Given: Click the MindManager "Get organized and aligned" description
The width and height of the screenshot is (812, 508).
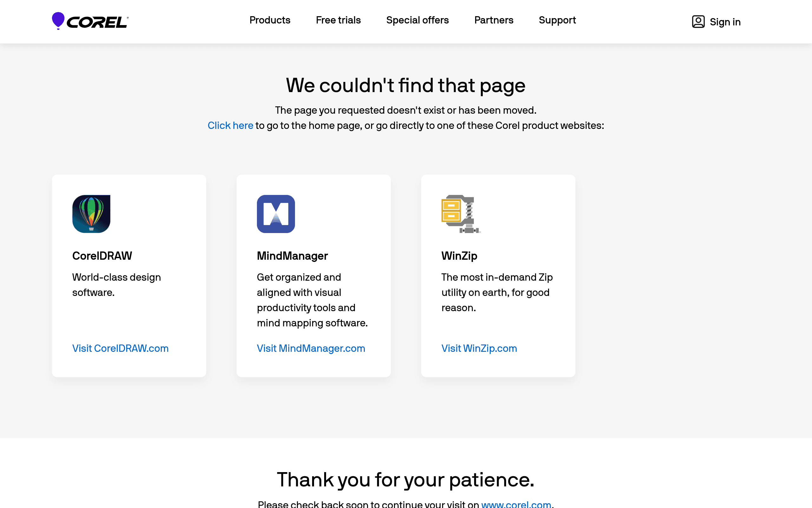Looking at the screenshot, I should [312, 300].
